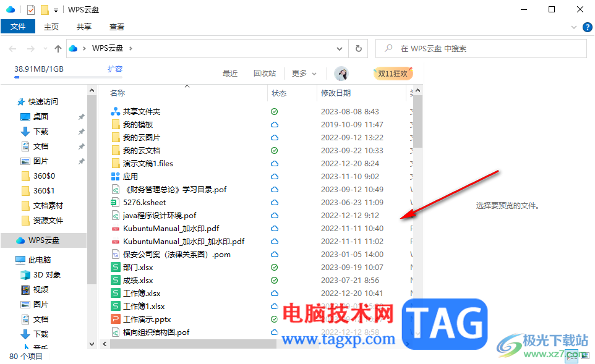The image size is (595, 364).
Task: Click the 《财务管理总论》学习目录.pof file icon
Action: click(x=116, y=190)
